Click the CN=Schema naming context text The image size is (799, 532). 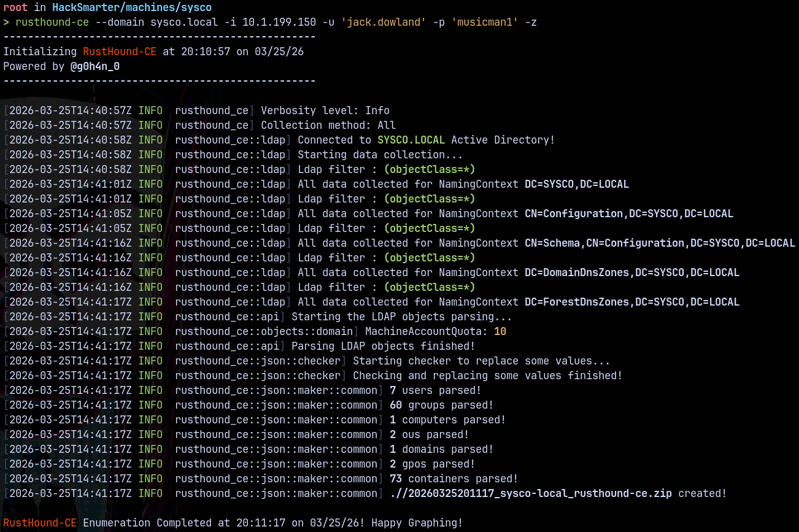[x=660, y=243]
